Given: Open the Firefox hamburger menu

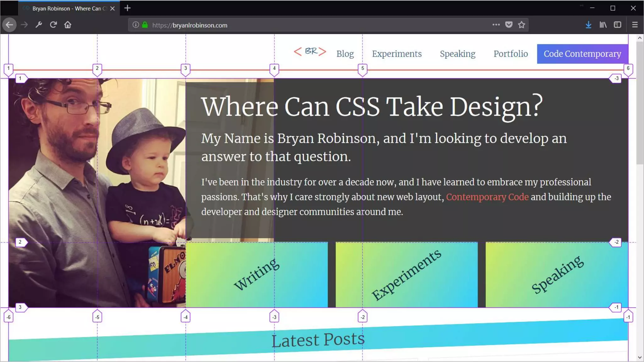Looking at the screenshot, I should [x=635, y=25].
